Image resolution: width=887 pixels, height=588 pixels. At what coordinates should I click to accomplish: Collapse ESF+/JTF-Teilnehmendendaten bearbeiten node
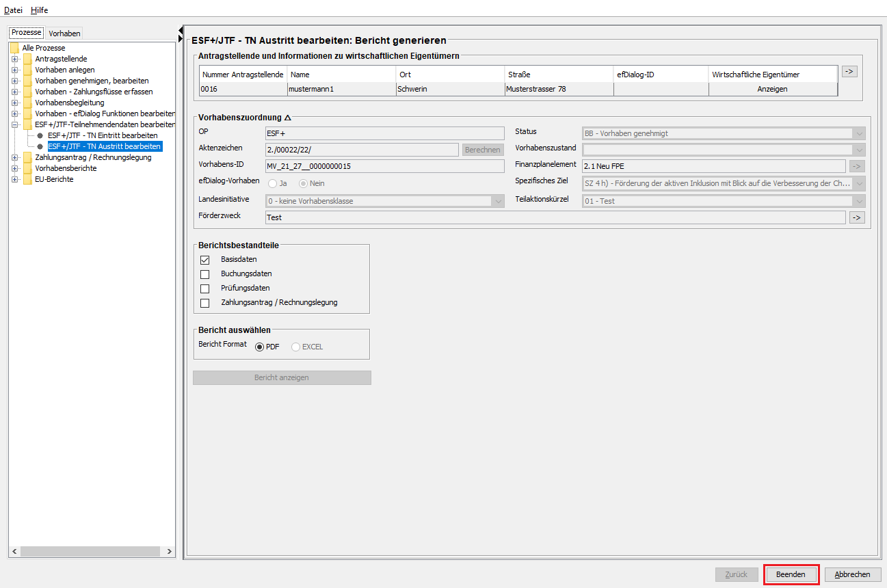pyautogui.click(x=14, y=124)
